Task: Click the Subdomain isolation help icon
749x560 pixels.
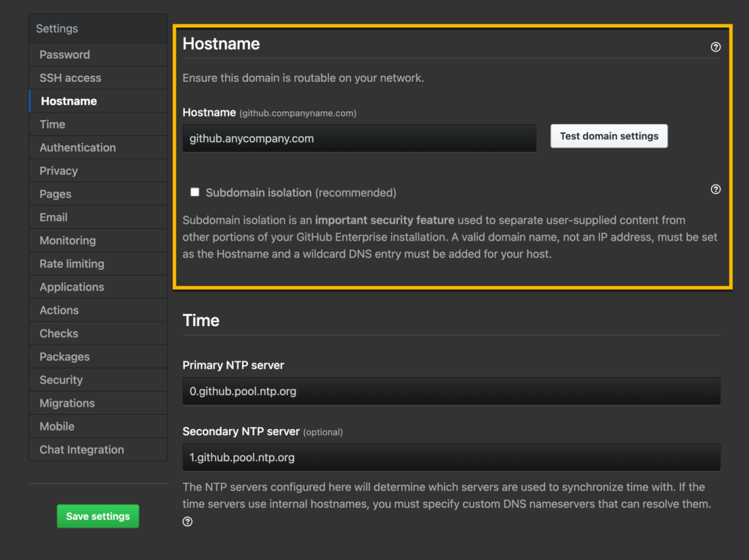Action: [x=715, y=189]
